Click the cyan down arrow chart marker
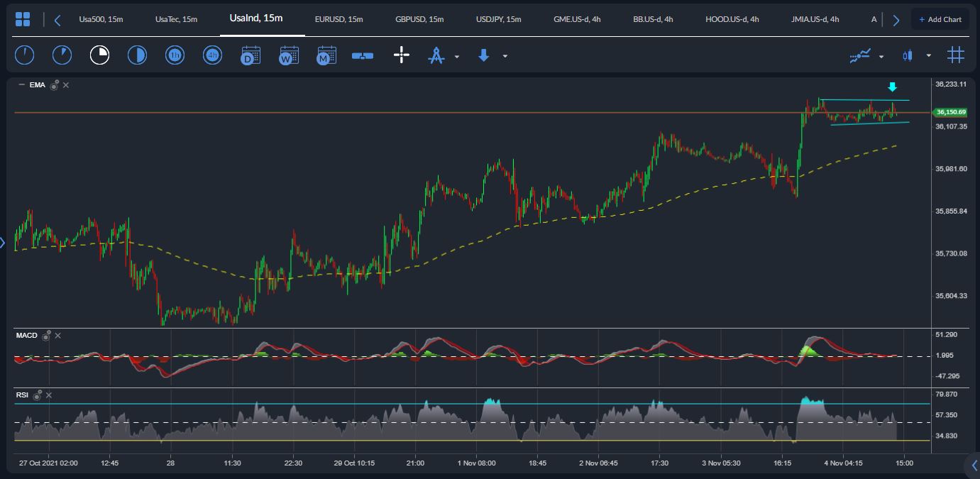 (893, 87)
